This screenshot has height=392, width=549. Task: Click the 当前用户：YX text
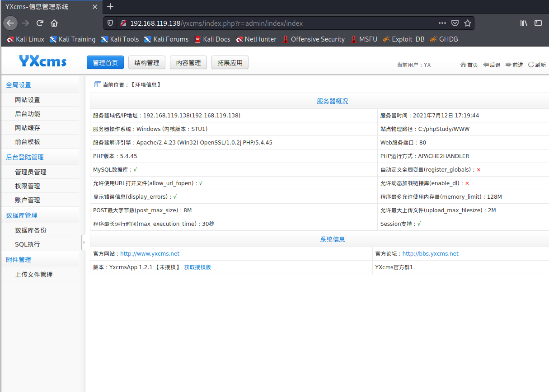pos(414,65)
